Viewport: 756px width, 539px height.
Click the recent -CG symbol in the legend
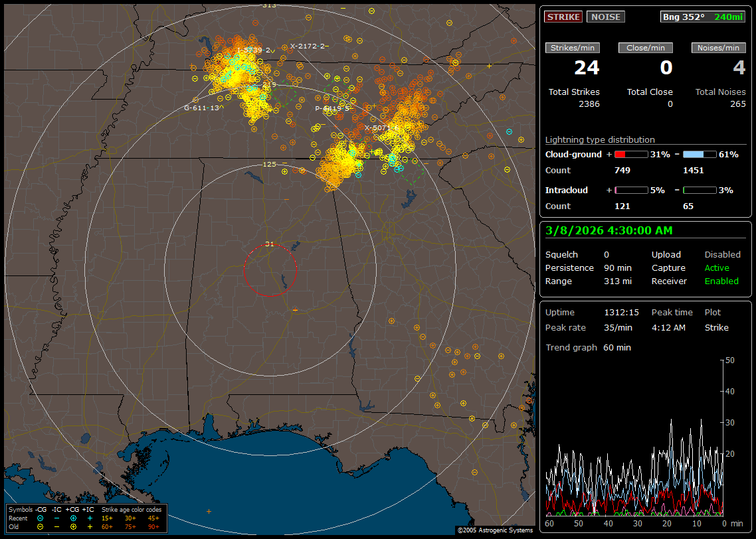41,518
